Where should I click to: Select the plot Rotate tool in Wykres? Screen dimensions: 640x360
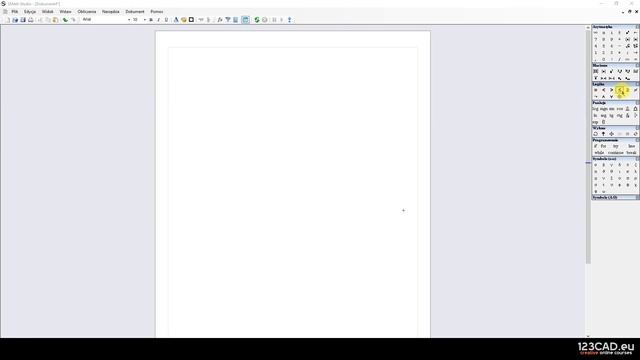596,134
